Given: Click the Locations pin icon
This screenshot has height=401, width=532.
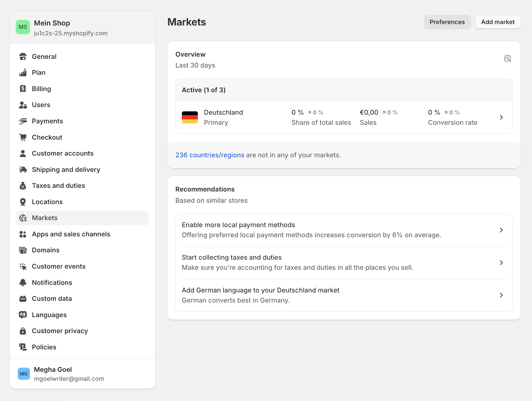Looking at the screenshot, I should pos(23,202).
